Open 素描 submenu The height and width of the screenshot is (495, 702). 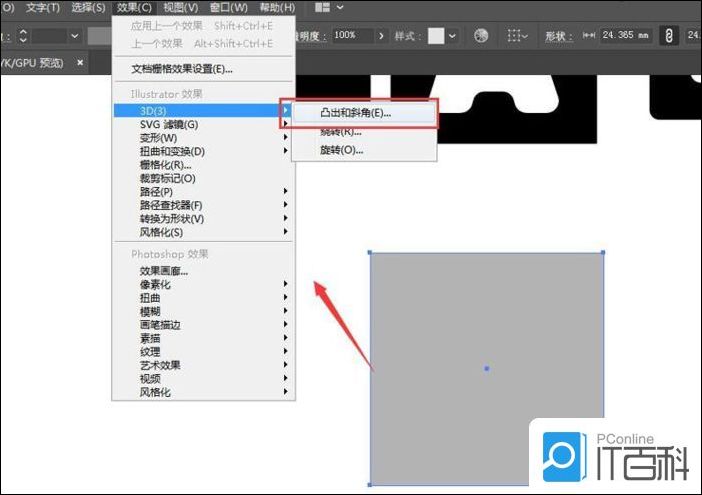pyautogui.click(x=203, y=338)
